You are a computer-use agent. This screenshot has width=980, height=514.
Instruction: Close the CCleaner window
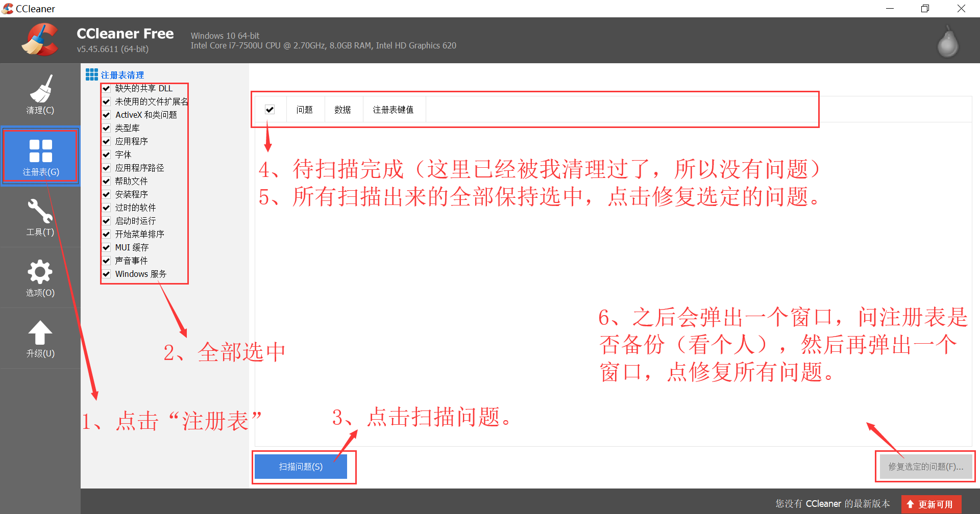click(x=961, y=9)
